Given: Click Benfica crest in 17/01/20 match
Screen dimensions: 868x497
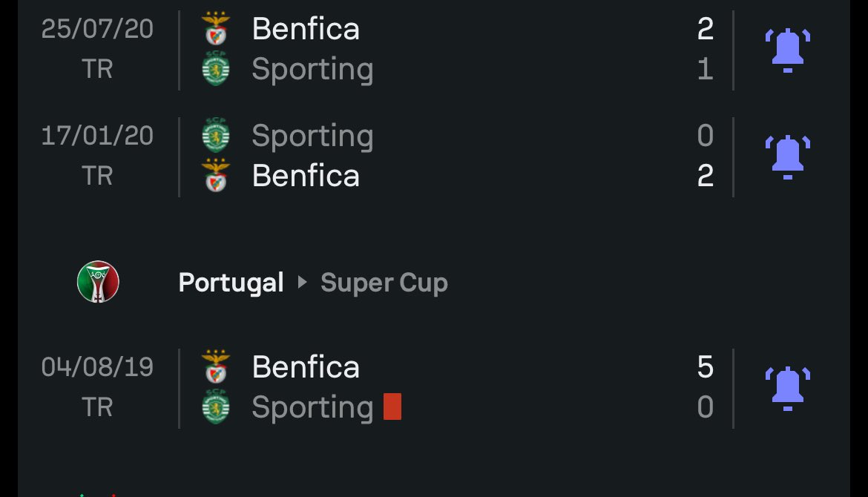Looking at the screenshot, I should (x=216, y=176).
